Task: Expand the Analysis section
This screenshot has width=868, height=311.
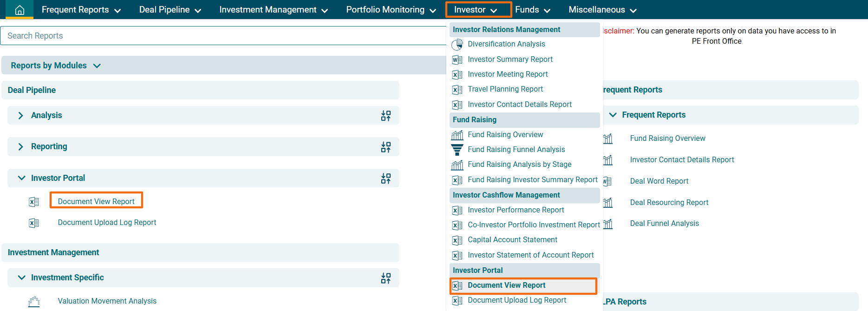Action: click(x=20, y=116)
